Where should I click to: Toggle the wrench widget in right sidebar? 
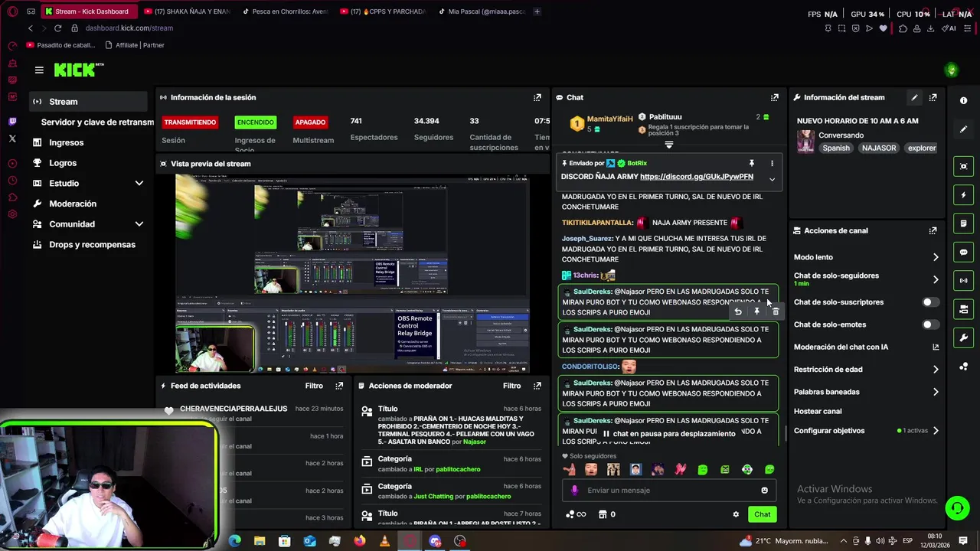click(963, 337)
